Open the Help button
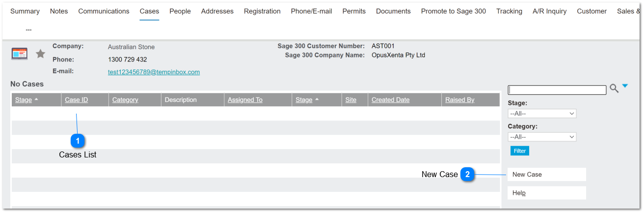 coord(547,193)
